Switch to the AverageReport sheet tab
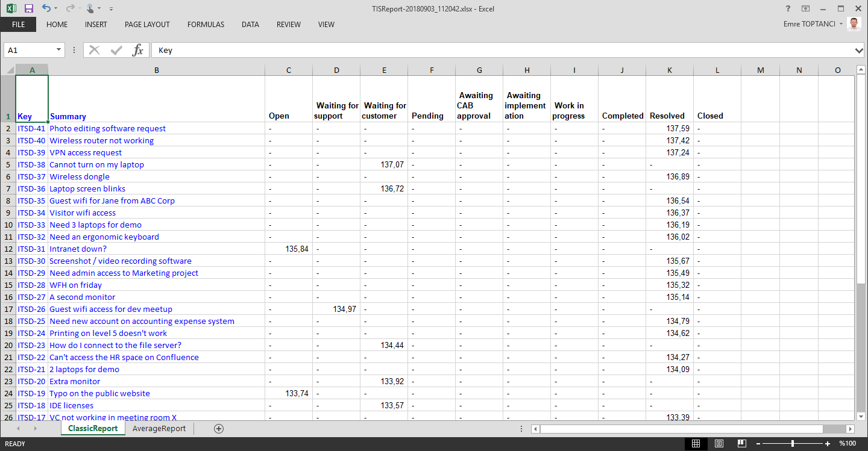Viewport: 868px width, 451px height. pos(159,429)
